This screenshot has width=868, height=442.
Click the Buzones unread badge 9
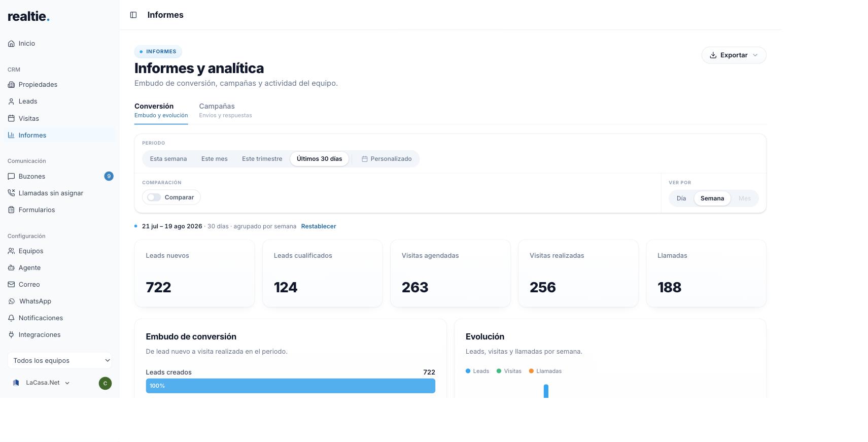coord(109,177)
